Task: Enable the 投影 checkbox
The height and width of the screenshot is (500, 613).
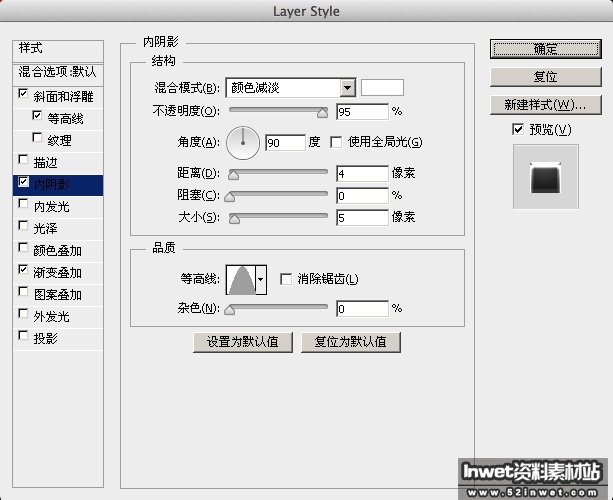Action: [23, 335]
